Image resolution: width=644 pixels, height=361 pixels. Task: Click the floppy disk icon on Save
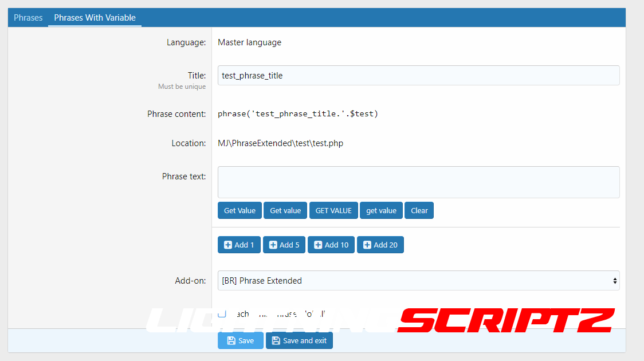[x=231, y=341]
